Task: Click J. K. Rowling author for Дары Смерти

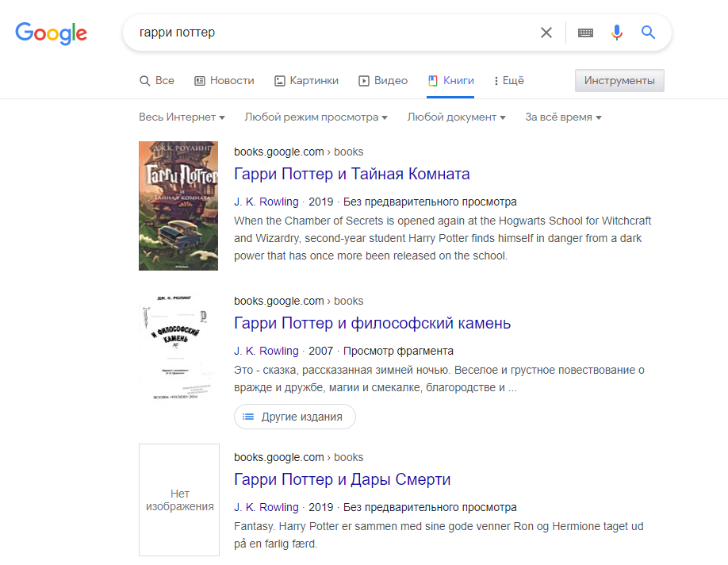Action: (x=266, y=507)
